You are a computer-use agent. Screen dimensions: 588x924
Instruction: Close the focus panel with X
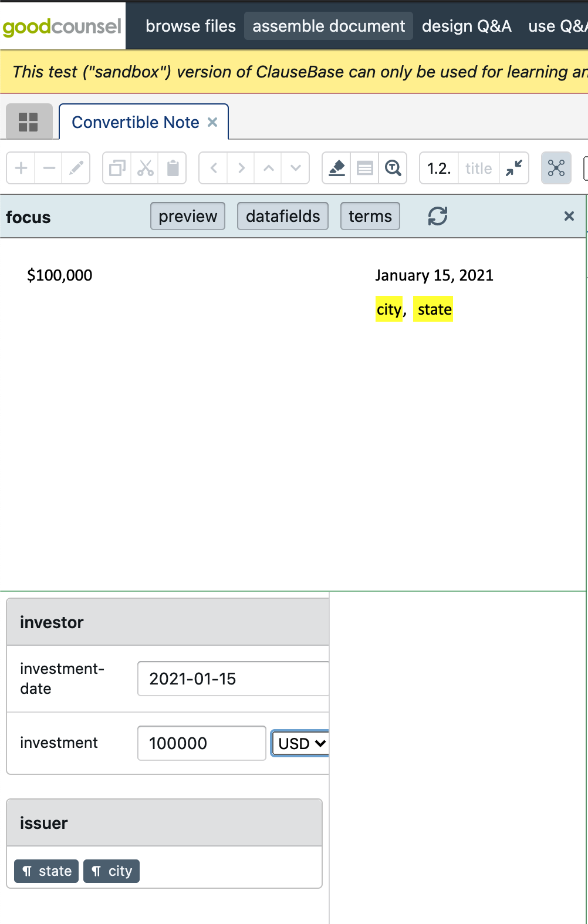(569, 216)
